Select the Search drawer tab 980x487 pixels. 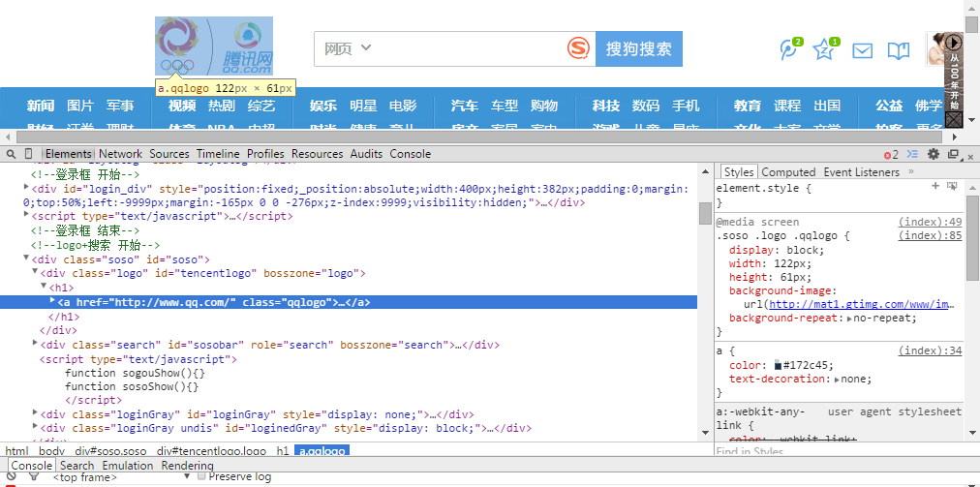click(x=77, y=466)
